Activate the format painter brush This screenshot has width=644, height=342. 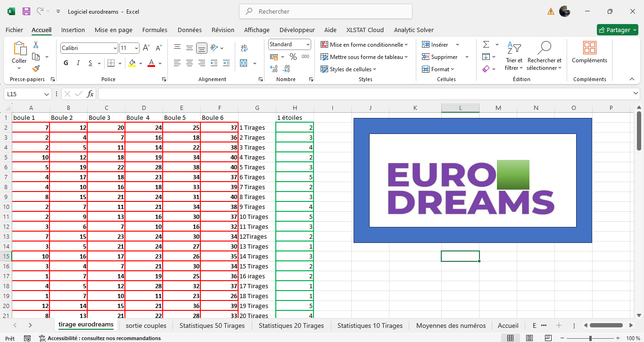(36, 69)
